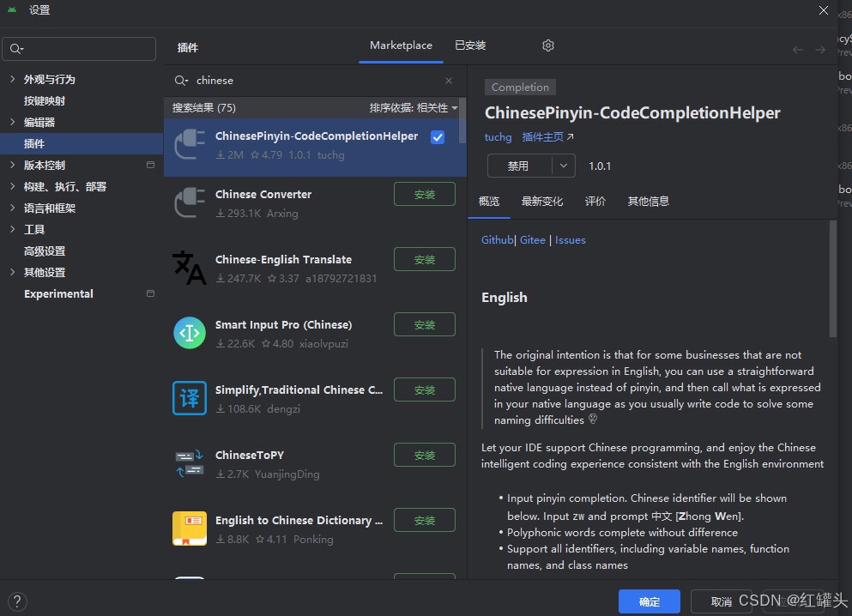852x616 pixels.
Task: Click the project-level icon beside 版本控制
Action: pyautogui.click(x=150, y=165)
